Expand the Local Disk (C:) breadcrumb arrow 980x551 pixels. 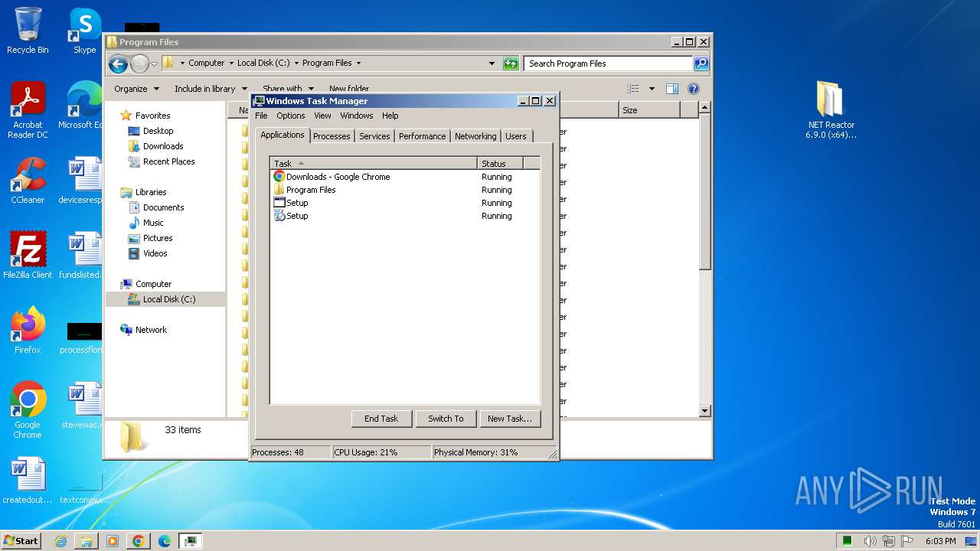pos(296,64)
